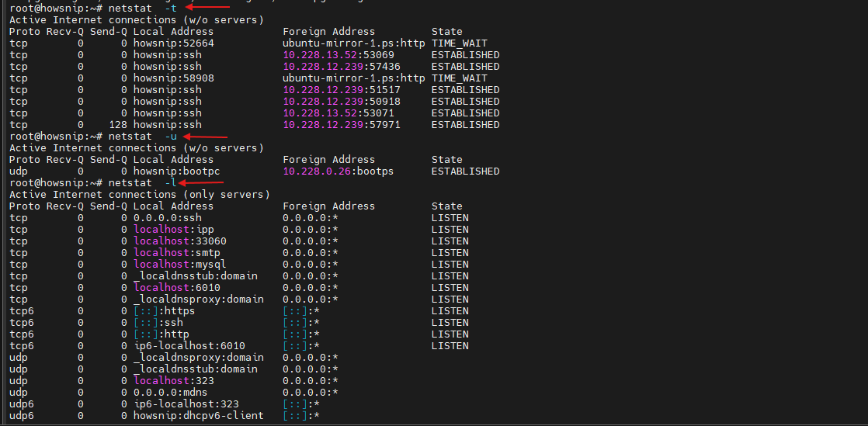Click 'howsnip:bootpc' local address
Image resolution: width=868 pixels, height=426 pixels.
pyautogui.click(x=176, y=171)
